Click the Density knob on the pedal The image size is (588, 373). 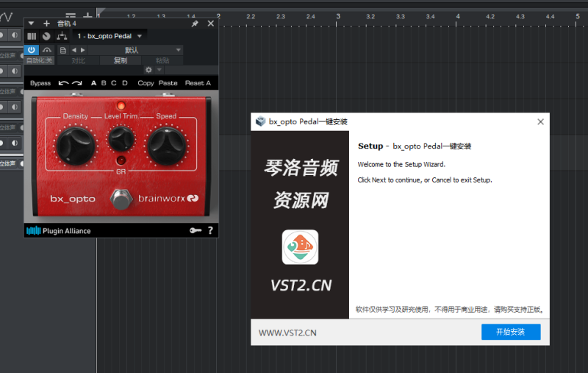click(x=76, y=146)
